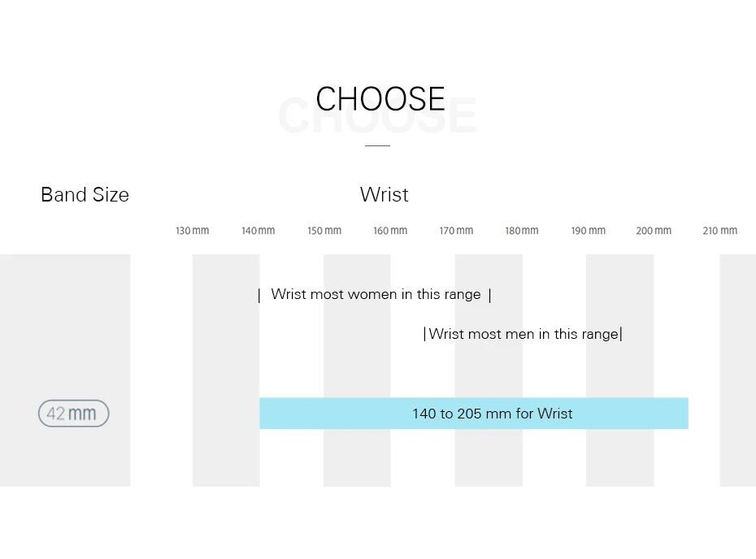The width and height of the screenshot is (756, 559).
Task: Click the CHOOSE heading
Action: pyautogui.click(x=380, y=99)
